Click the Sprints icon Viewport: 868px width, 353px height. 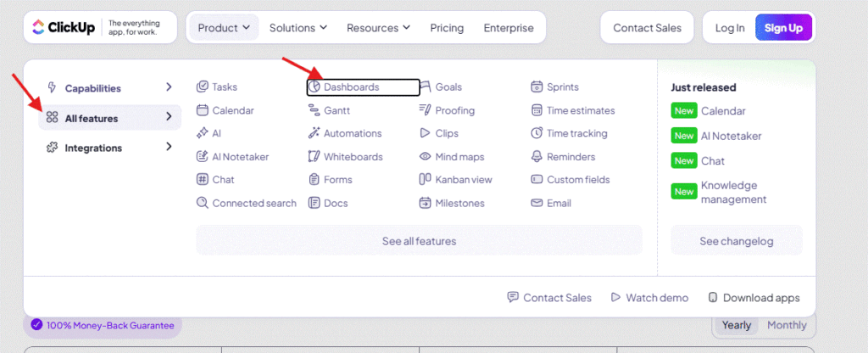pos(537,87)
